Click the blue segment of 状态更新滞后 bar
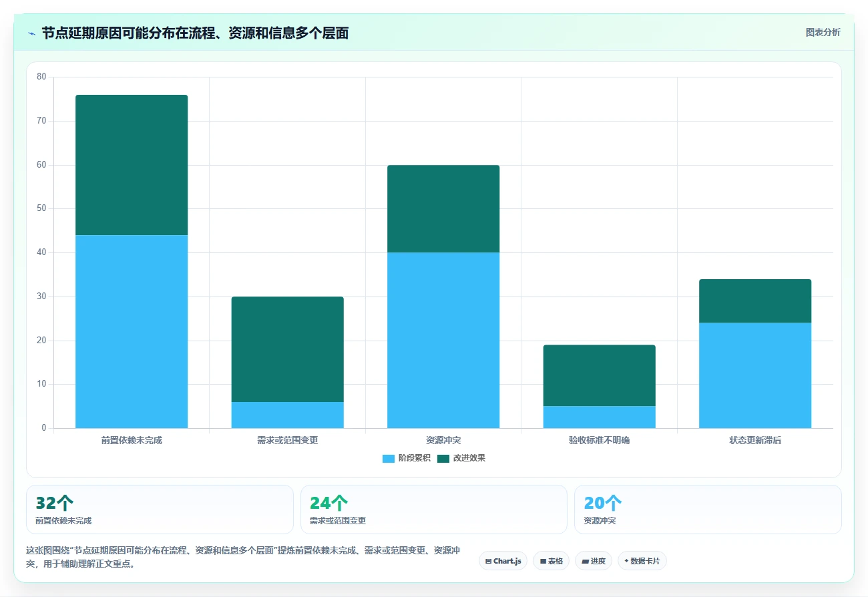The height and width of the screenshot is (597, 868). pyautogui.click(x=755, y=375)
